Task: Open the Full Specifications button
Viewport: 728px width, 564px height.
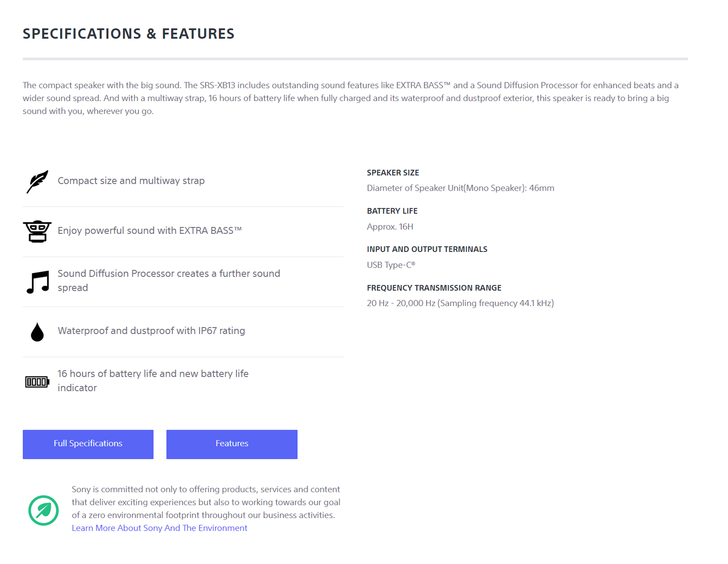Action: (88, 444)
